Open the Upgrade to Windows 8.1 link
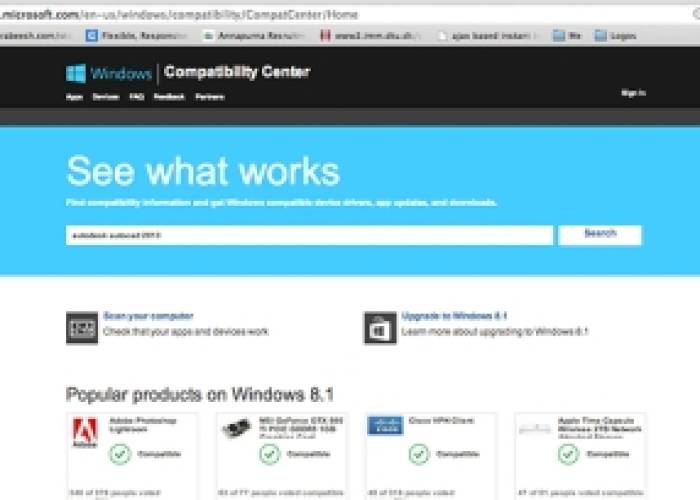The height and width of the screenshot is (500, 700). (x=454, y=316)
